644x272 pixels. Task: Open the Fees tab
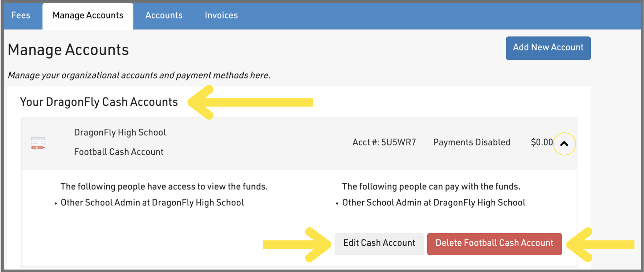[21, 16]
